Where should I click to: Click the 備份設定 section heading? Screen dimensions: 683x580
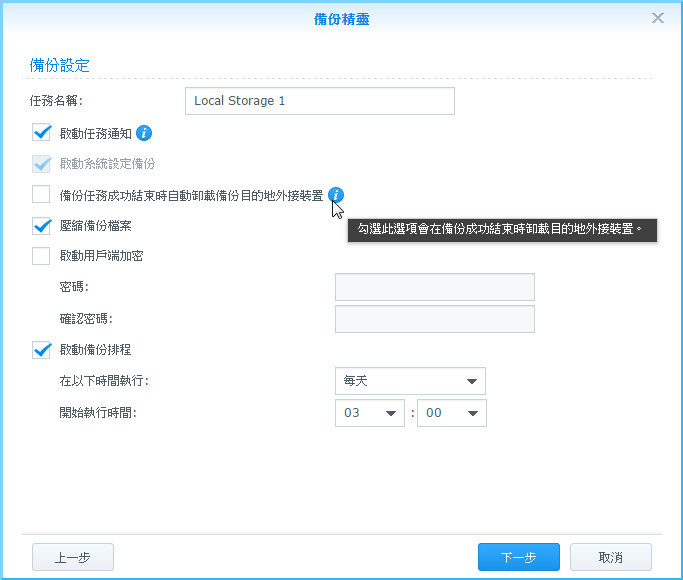(60, 66)
